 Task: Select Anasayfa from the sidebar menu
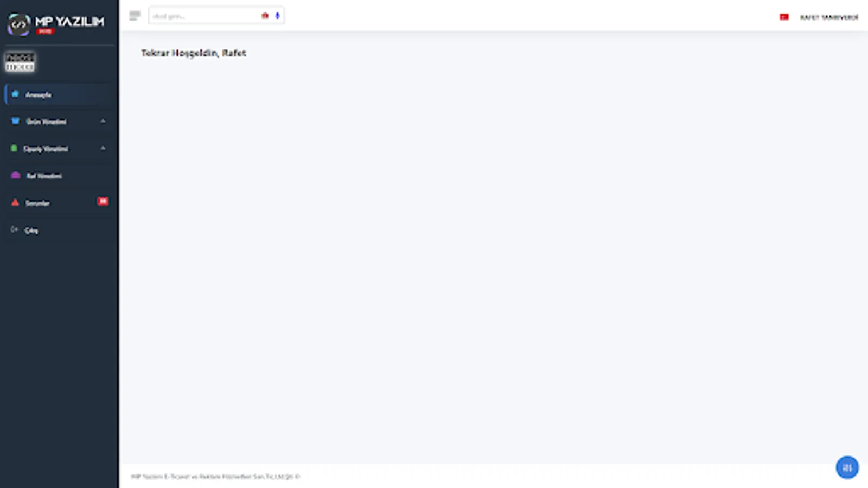(38, 94)
